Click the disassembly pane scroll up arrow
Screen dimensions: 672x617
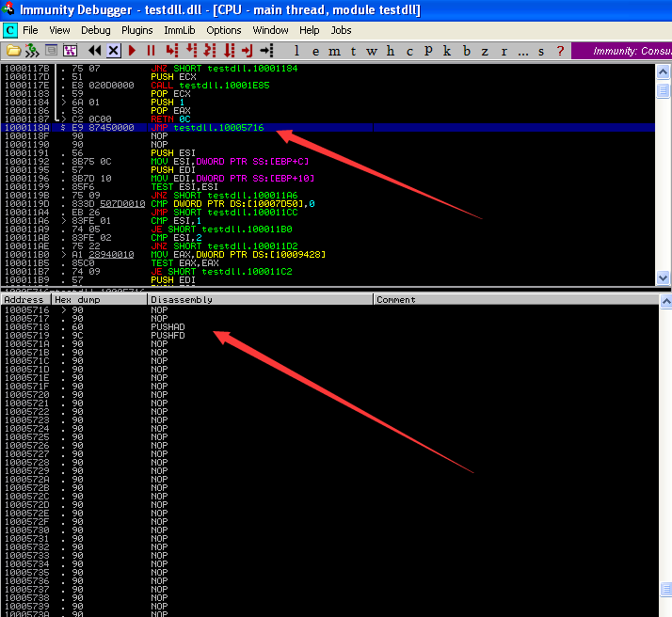click(664, 71)
